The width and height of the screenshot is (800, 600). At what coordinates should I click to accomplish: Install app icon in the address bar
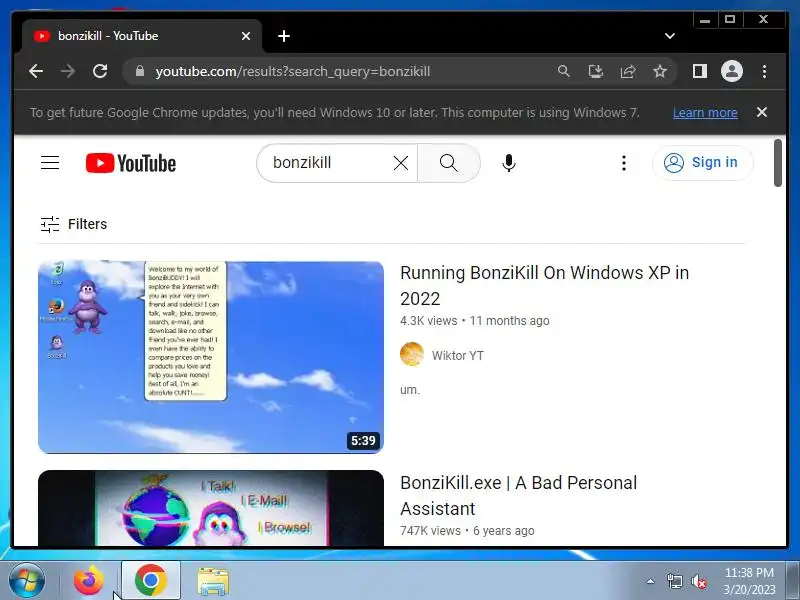[595, 71]
